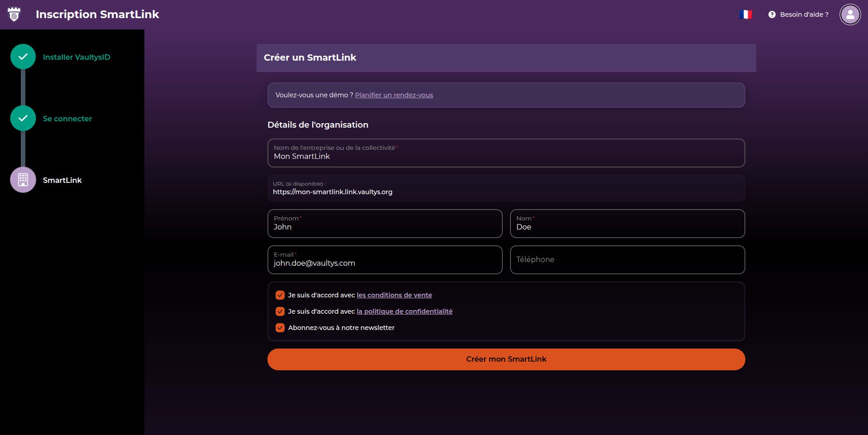Open the French flag language selector
The height and width of the screenshot is (435, 868).
coord(745,14)
